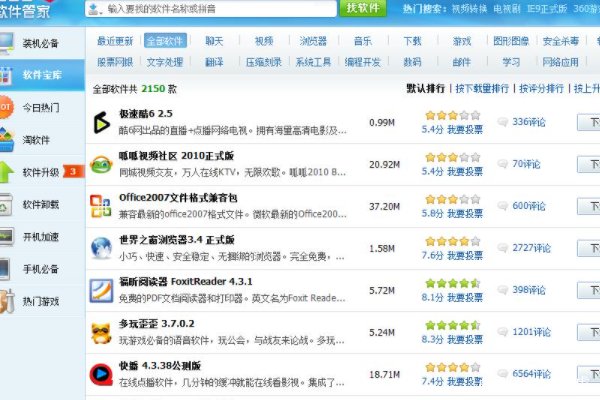Open the 数码 category tab
The height and width of the screenshot is (400, 600).
[x=412, y=62]
